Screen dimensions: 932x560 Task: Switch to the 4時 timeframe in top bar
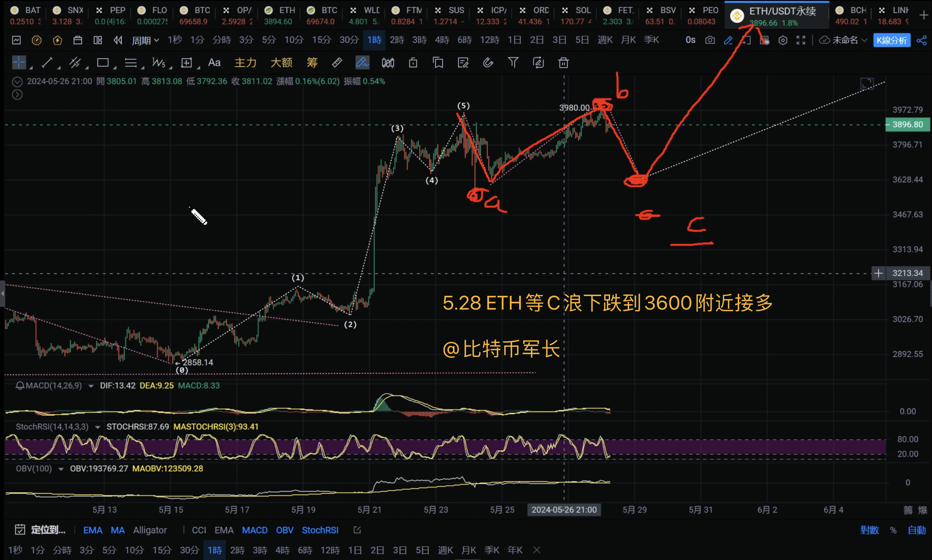[442, 40]
